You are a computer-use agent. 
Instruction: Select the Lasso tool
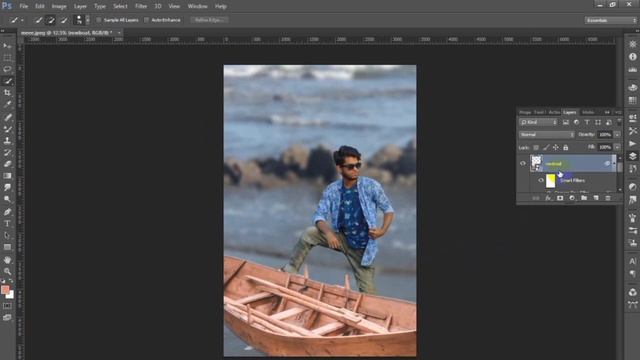(x=7, y=69)
